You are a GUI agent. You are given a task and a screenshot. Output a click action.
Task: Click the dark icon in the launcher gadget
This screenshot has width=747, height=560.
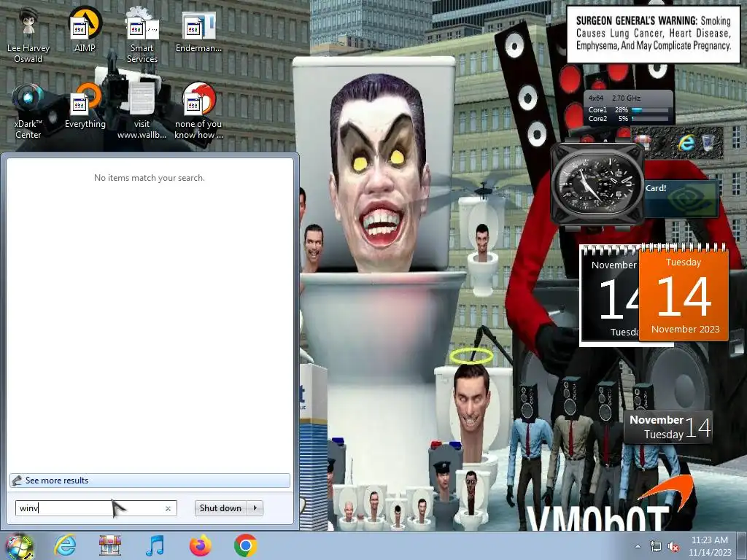[x=664, y=143]
